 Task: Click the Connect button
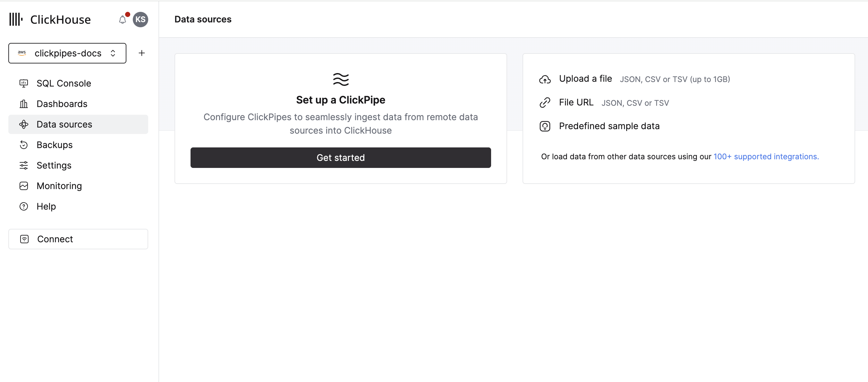pos(78,239)
